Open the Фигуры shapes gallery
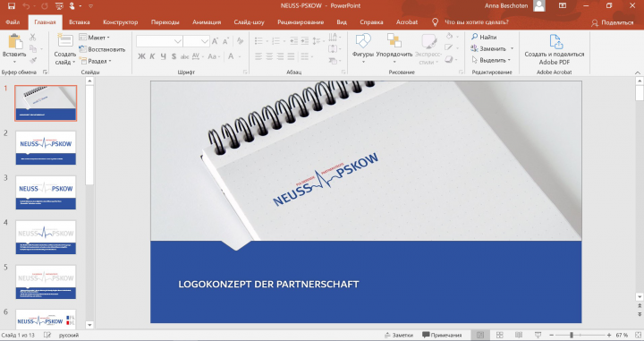644x341 pixels. click(363, 48)
